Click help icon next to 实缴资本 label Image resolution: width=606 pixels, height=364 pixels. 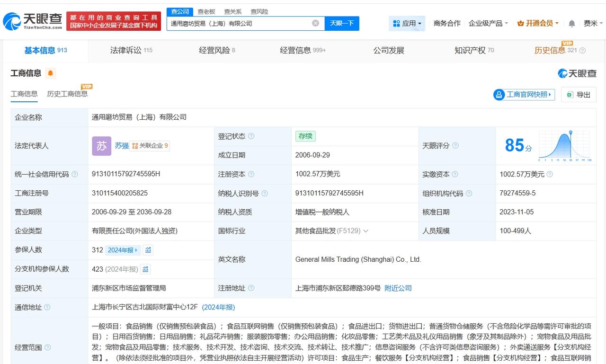tap(455, 174)
